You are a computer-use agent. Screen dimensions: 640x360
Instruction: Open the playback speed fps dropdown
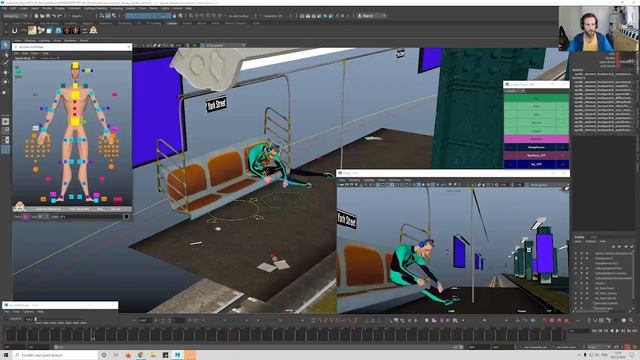pos(599,347)
